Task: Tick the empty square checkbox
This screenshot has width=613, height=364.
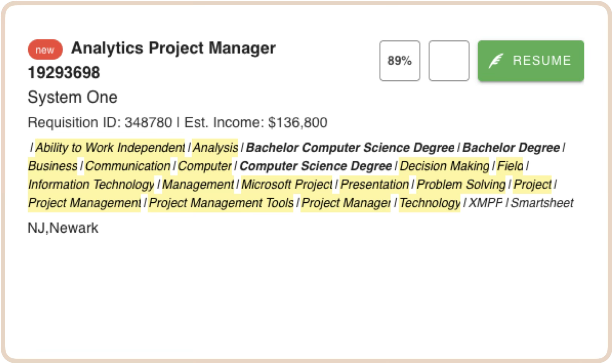Action: click(449, 61)
